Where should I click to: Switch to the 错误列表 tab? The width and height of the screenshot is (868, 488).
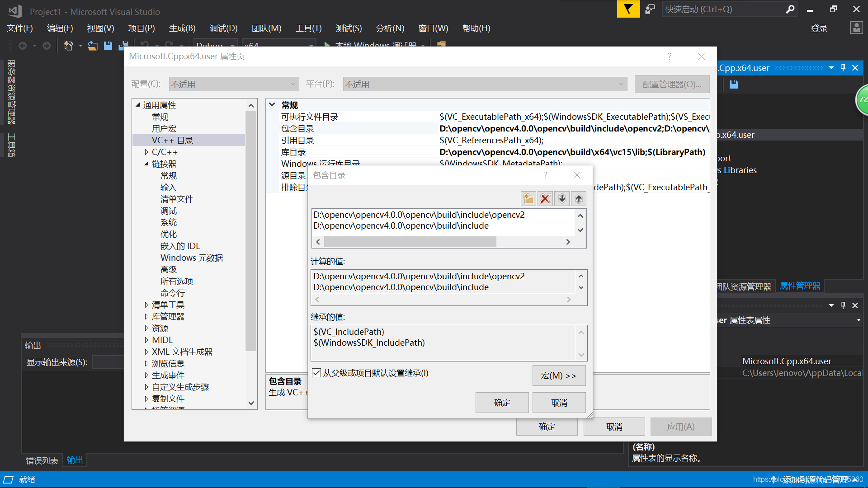point(42,460)
